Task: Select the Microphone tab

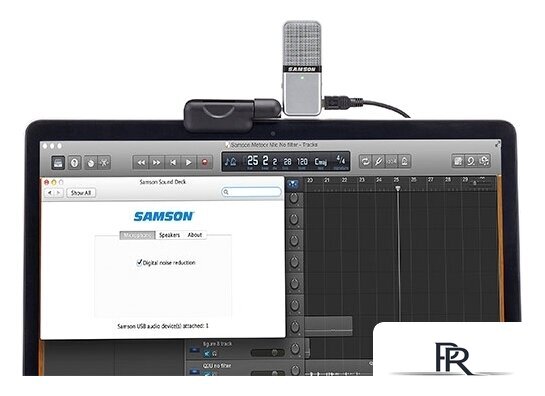Action: coord(137,235)
